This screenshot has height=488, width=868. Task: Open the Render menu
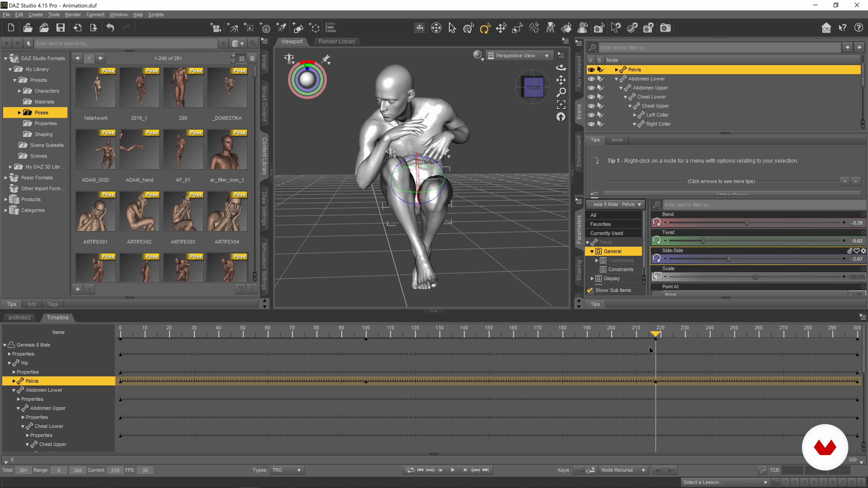click(73, 14)
